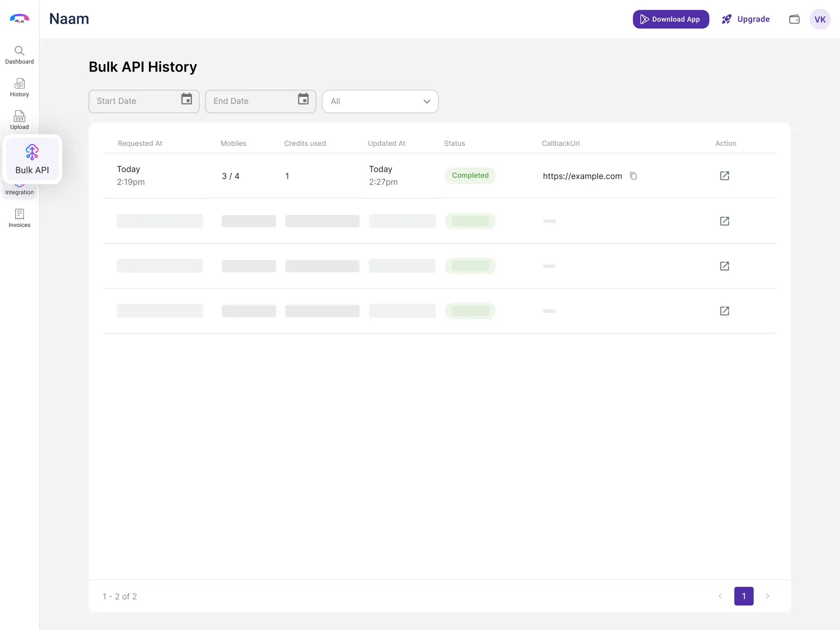This screenshot has height=630, width=840.
Task: Expand the All status filter dropdown
Action: pyautogui.click(x=427, y=101)
